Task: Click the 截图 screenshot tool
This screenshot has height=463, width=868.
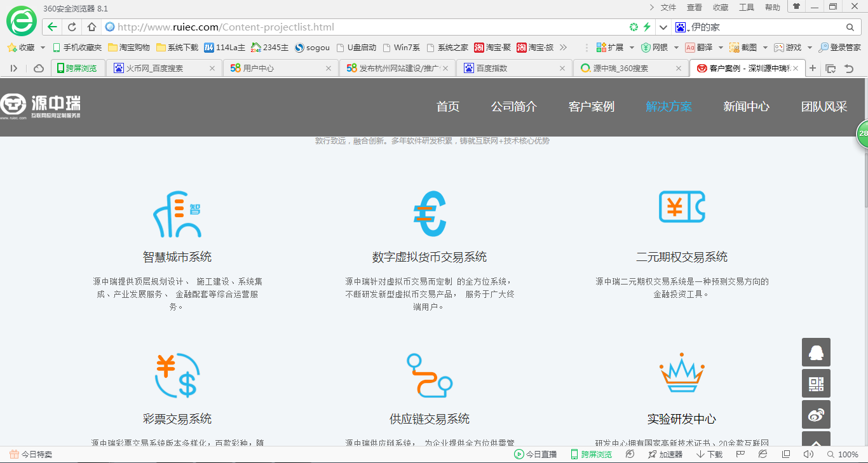Action: (x=743, y=48)
